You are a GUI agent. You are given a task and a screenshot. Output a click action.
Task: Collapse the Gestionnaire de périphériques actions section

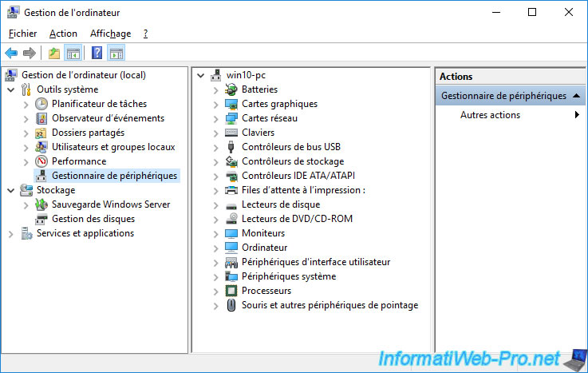[574, 96]
